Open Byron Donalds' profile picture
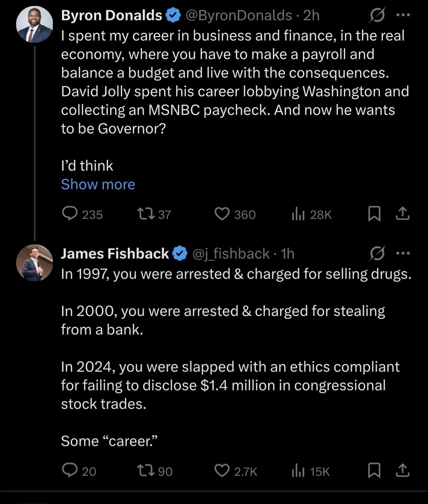Image resolution: width=428 pixels, height=504 pixels. [x=35, y=25]
